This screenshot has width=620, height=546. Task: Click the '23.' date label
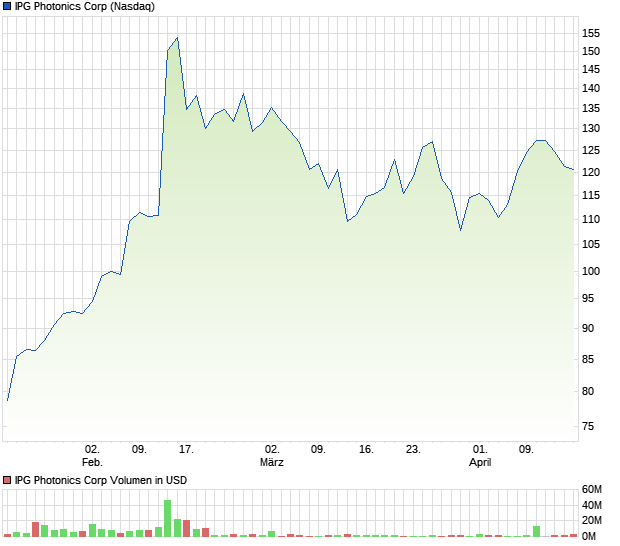(x=413, y=450)
